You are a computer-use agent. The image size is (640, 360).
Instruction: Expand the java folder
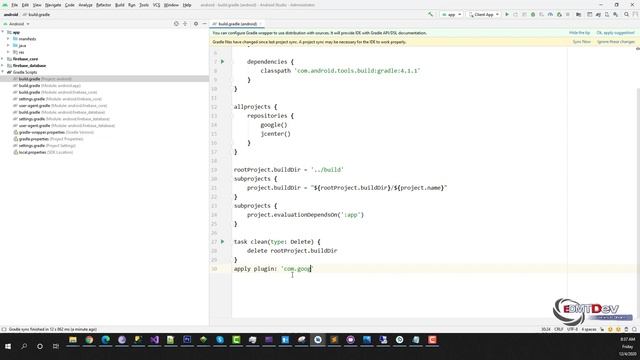8,45
